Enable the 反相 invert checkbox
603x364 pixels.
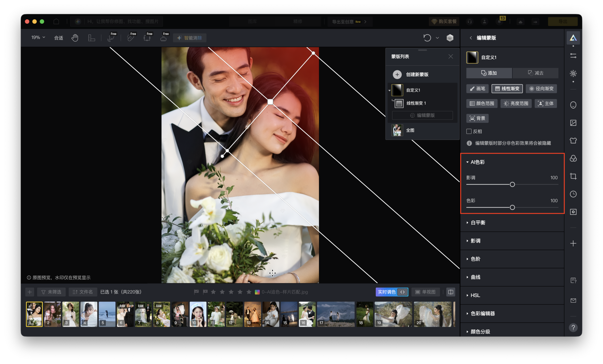(x=469, y=131)
